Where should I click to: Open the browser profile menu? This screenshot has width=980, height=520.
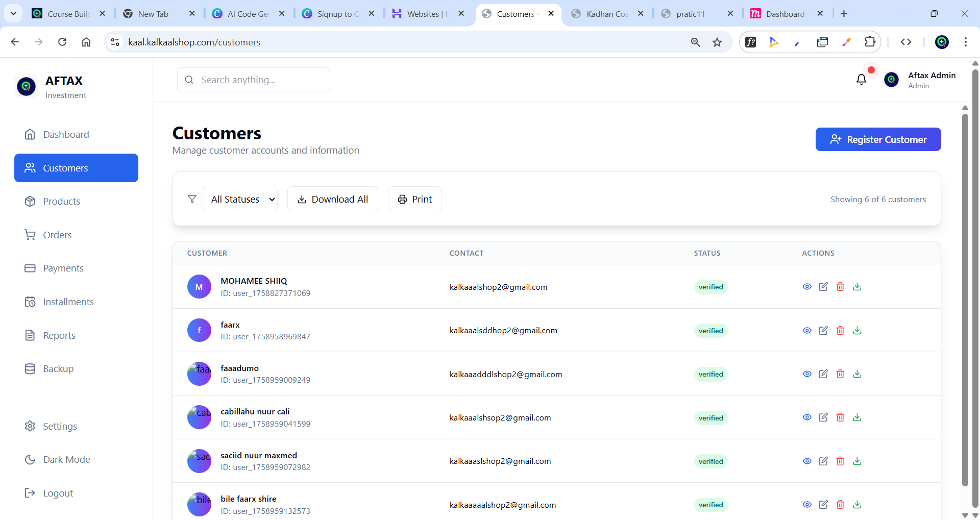942,42
